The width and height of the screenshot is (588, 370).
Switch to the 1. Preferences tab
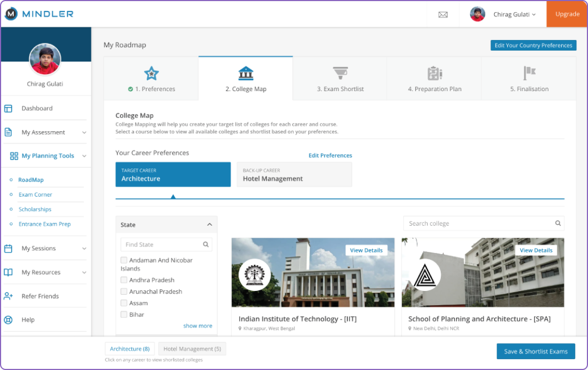click(x=151, y=79)
